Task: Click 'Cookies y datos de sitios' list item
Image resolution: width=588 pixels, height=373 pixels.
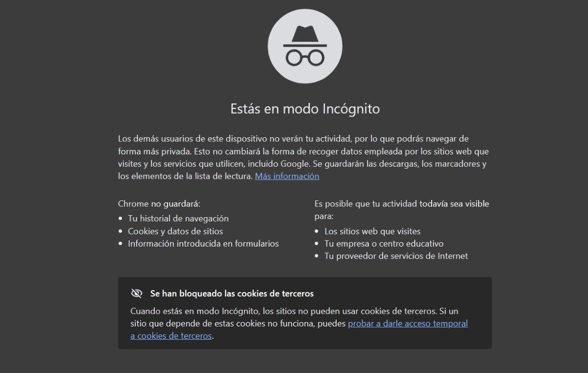Action: 175,231
